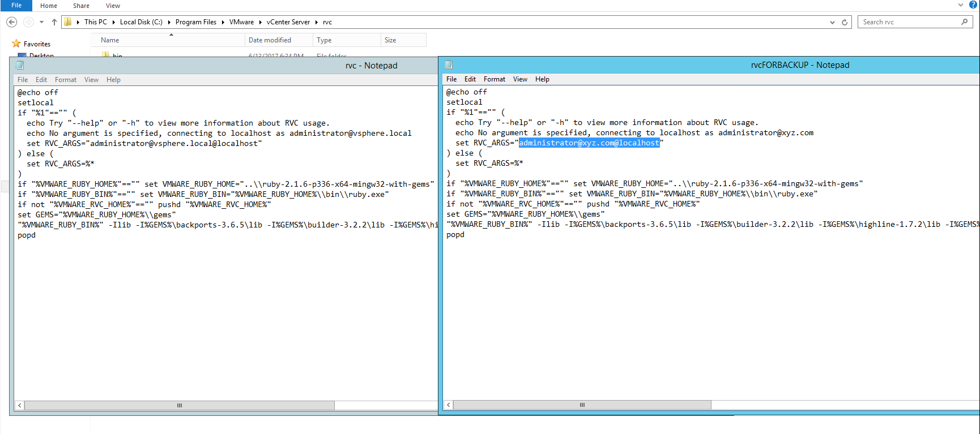Switch to the Explorer Share tab
980x434 pixels.
(x=81, y=6)
